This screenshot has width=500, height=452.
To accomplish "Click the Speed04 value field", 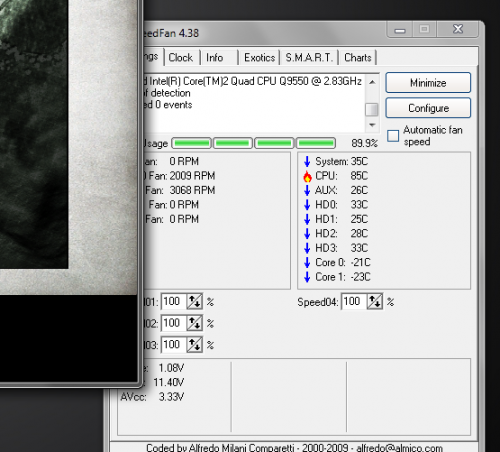I will coord(354,302).
